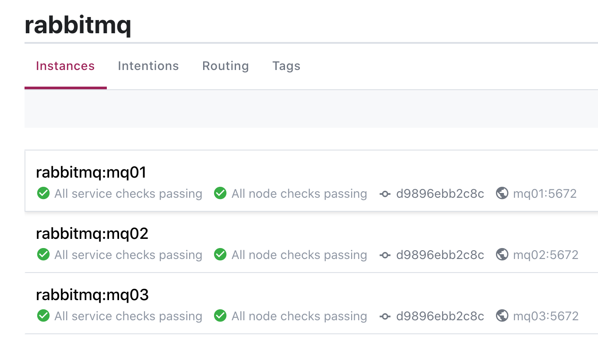This screenshot has height=364, width=598.
Task: Select the mq01:5672 address text
Action: [x=545, y=193]
